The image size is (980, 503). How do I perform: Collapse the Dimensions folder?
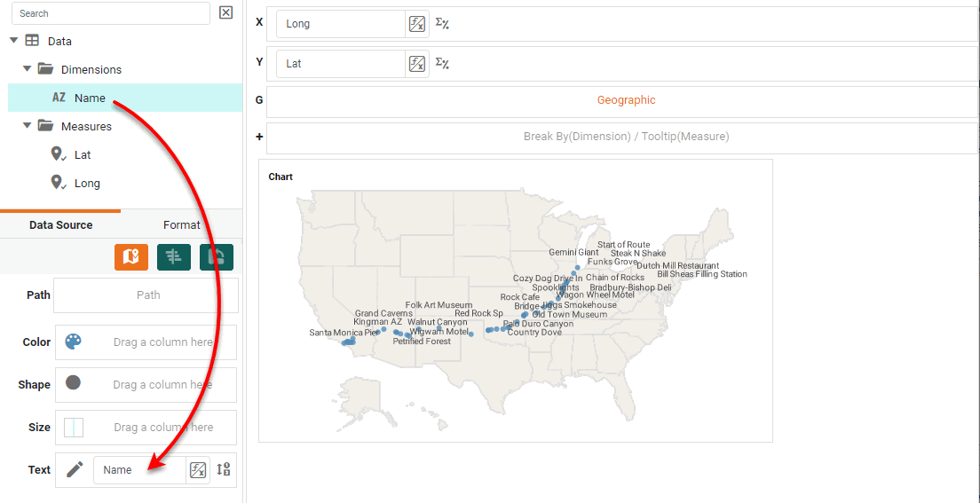coord(28,69)
